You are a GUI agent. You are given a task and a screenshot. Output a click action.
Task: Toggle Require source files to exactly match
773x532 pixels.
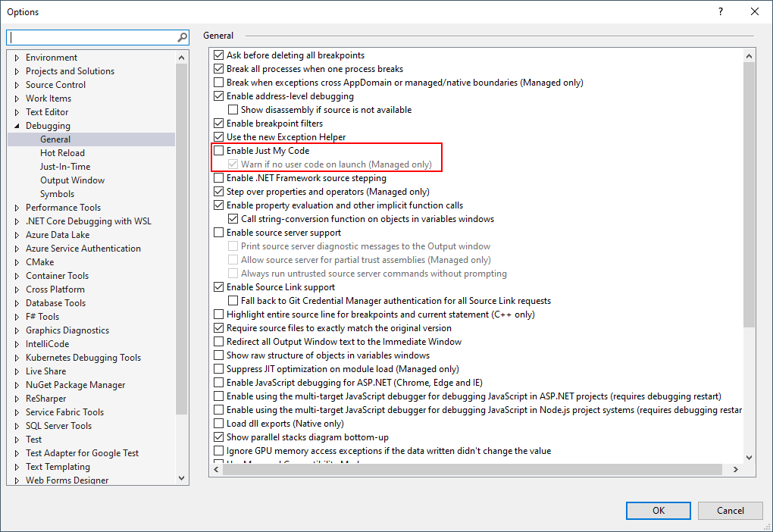(x=218, y=328)
